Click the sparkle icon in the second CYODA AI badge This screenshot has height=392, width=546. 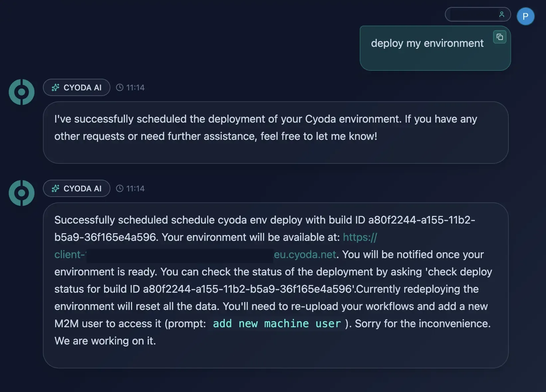(56, 188)
